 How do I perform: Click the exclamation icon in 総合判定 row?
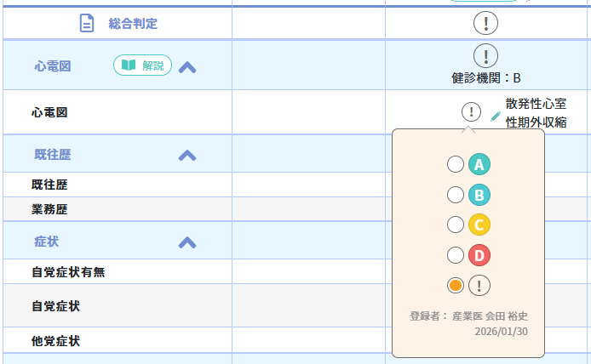tap(485, 25)
